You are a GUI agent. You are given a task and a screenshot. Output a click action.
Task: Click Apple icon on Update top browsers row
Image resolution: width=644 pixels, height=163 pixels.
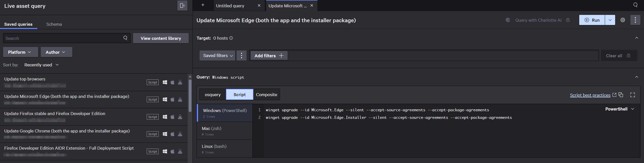[173, 82]
